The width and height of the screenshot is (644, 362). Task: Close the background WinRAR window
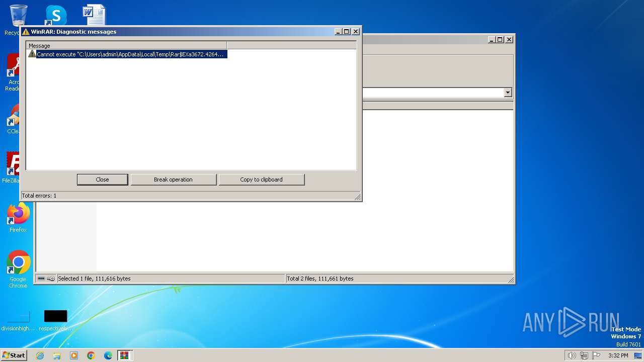pos(509,40)
